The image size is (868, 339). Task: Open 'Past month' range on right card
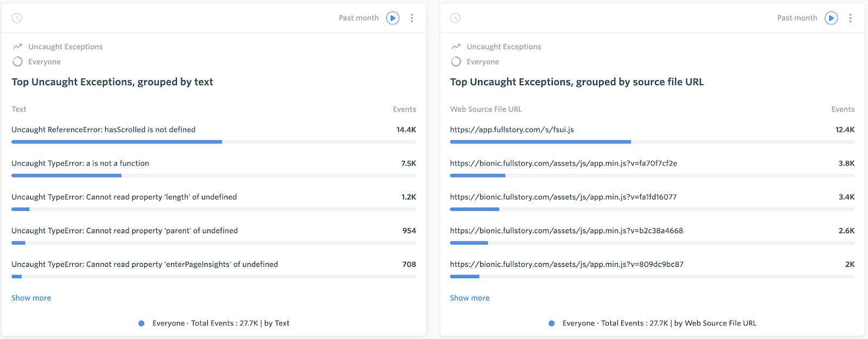click(797, 18)
